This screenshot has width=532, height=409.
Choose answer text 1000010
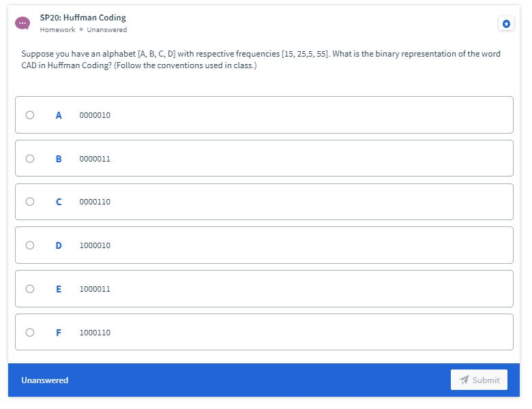95,245
